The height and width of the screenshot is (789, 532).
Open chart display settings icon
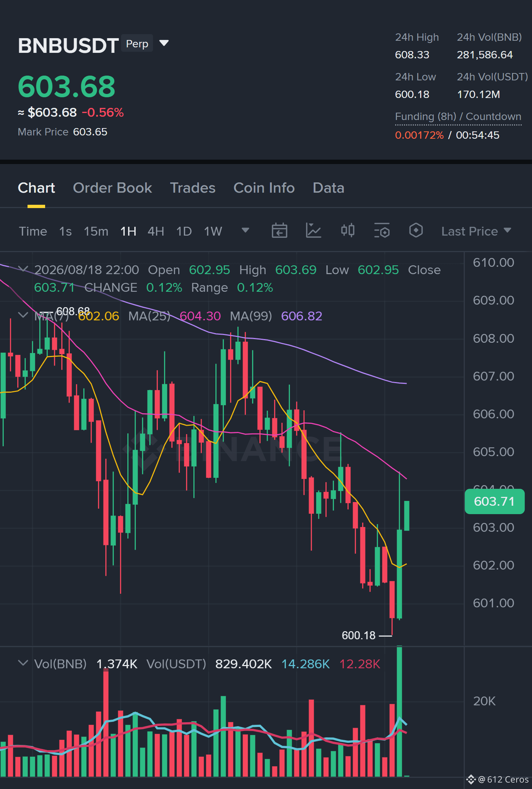click(382, 231)
